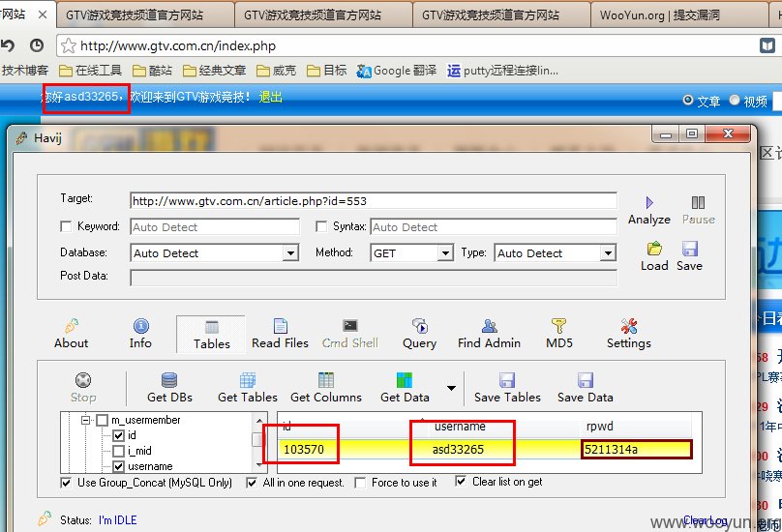Screen dimensions: 782x532
Task: Click the Stop button
Action: click(x=83, y=388)
